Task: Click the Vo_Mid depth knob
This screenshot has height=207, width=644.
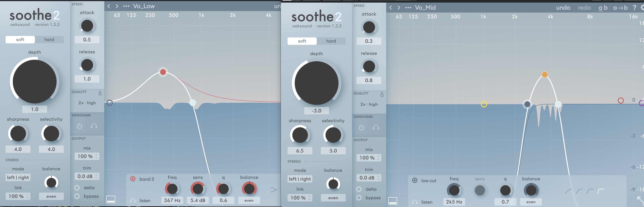Action: click(316, 83)
